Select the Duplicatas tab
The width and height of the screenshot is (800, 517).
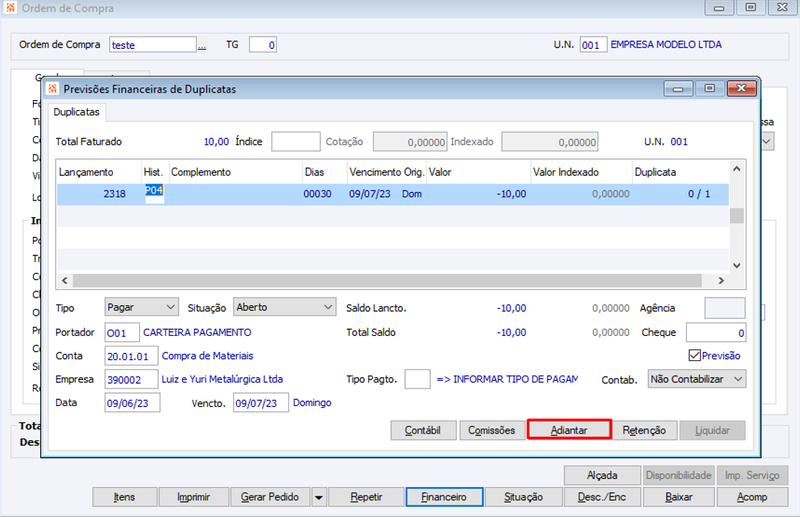(x=77, y=112)
